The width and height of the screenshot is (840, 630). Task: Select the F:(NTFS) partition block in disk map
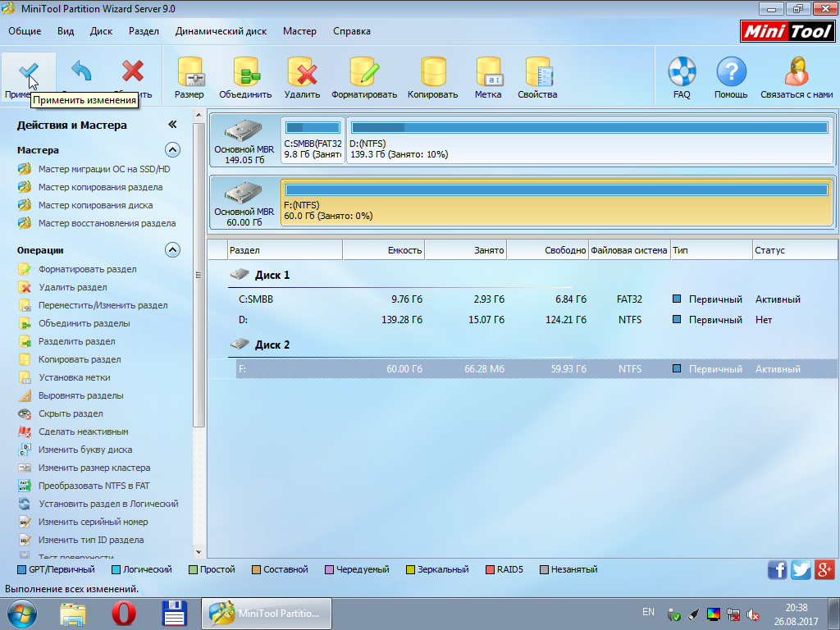click(x=557, y=203)
